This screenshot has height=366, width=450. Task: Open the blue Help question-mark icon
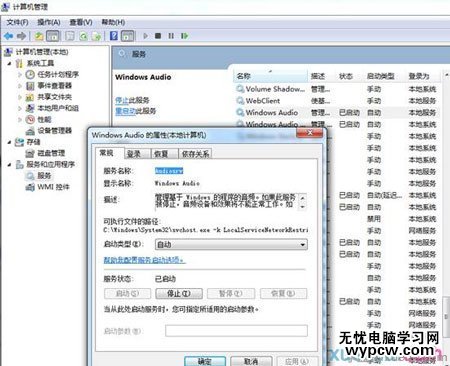click(114, 36)
